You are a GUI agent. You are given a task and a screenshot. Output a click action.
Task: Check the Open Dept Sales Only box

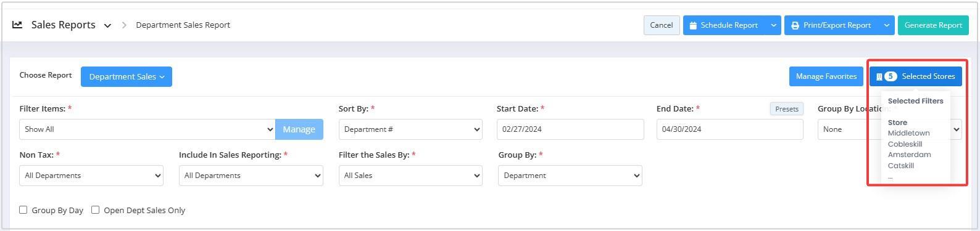click(x=96, y=210)
